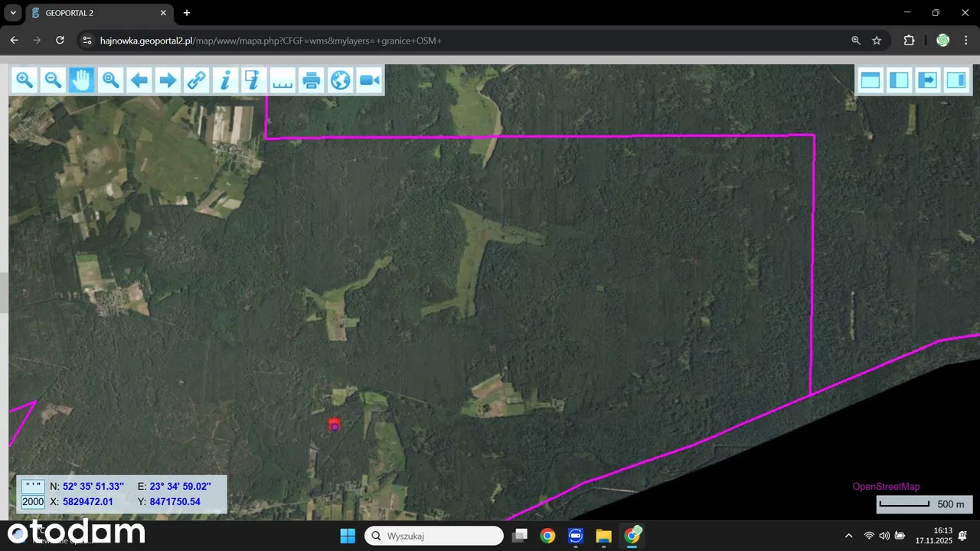Viewport: 980px width, 551px height.
Task: Toggle the left side panel layout button
Action: pyautogui.click(x=899, y=80)
